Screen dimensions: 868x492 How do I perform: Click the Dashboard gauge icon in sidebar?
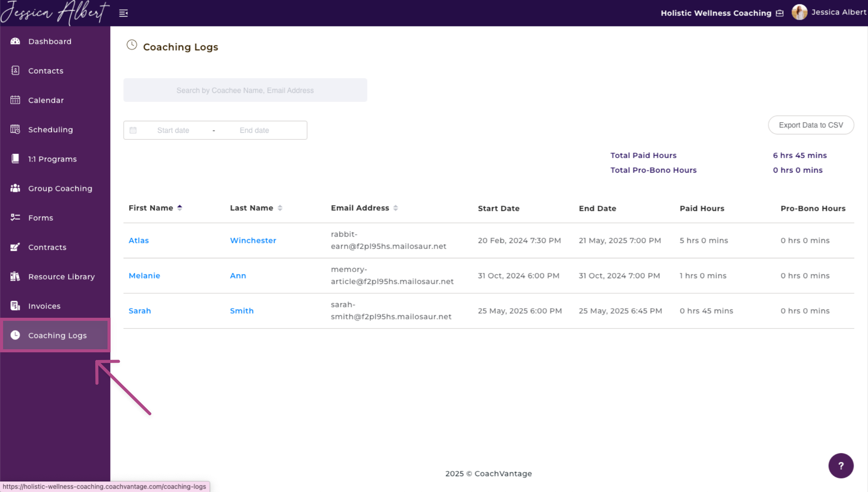(x=15, y=41)
